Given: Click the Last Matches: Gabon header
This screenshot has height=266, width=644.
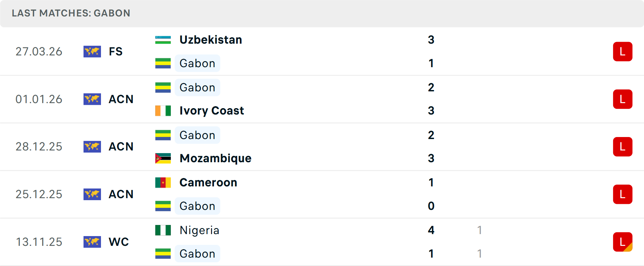Looking at the screenshot, I should [x=71, y=13].
